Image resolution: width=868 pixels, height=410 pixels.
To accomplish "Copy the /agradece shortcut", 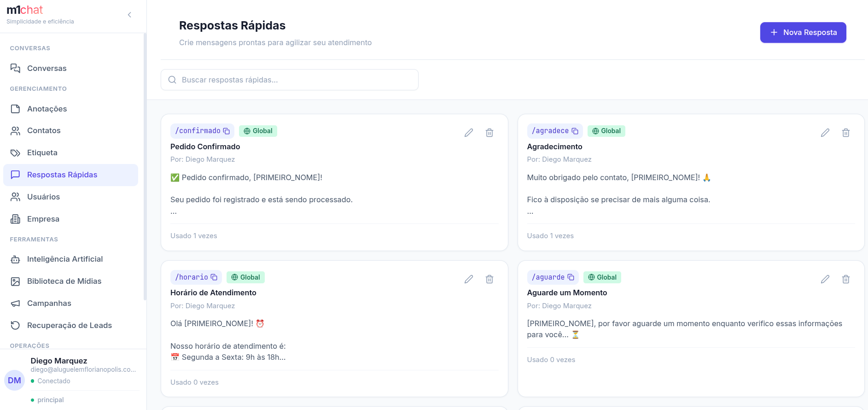I will click(x=575, y=131).
